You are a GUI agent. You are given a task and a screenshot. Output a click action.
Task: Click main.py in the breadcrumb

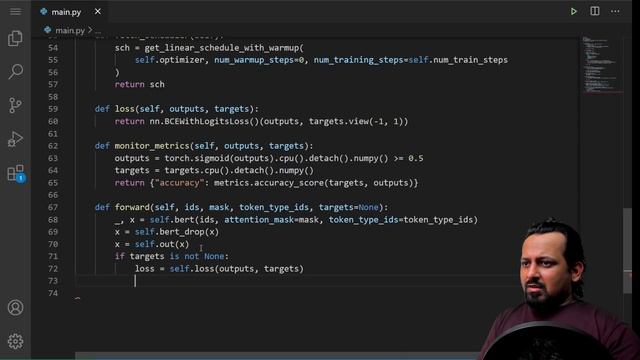[70, 30]
